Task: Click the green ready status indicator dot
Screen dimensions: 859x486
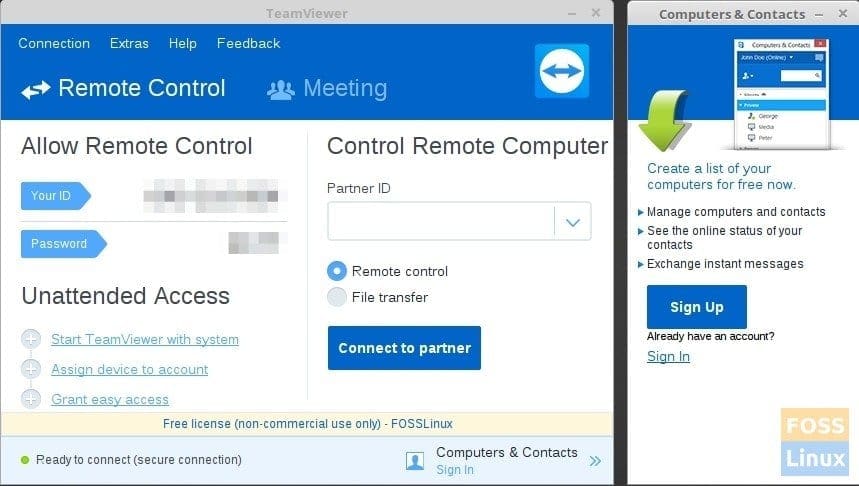Action: (25, 460)
